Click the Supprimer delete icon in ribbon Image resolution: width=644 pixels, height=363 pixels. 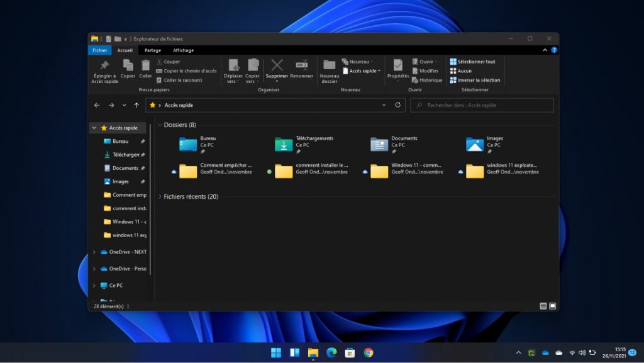(x=277, y=65)
